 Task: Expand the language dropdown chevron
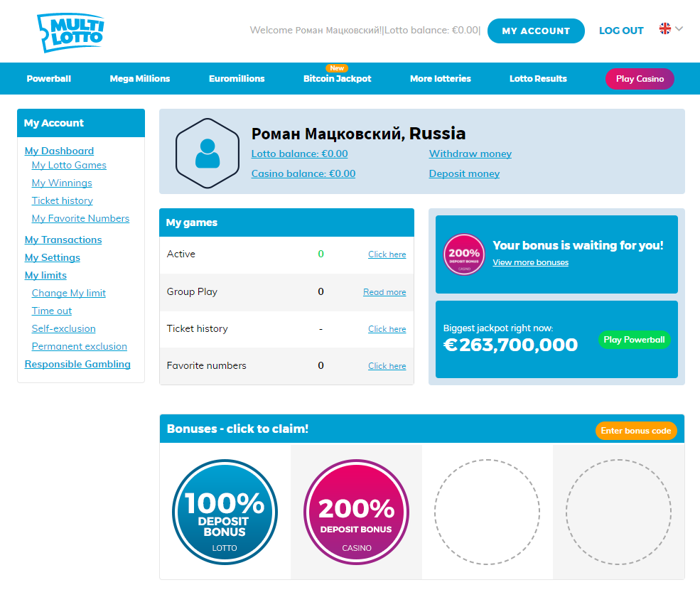pyautogui.click(x=679, y=28)
